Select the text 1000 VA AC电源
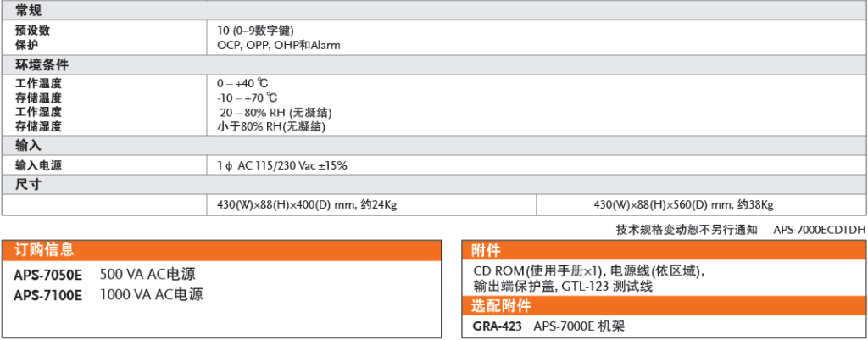868x340 pixels. tap(152, 294)
